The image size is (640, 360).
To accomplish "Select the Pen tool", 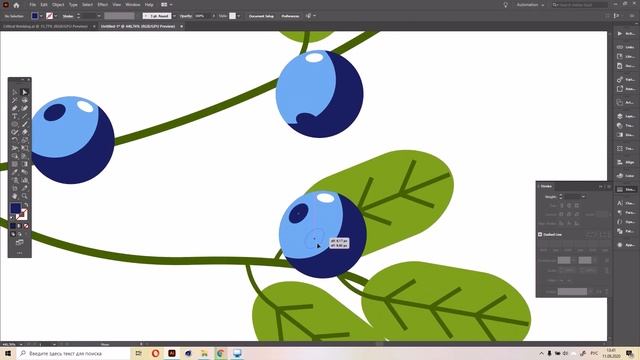I will tap(14, 108).
